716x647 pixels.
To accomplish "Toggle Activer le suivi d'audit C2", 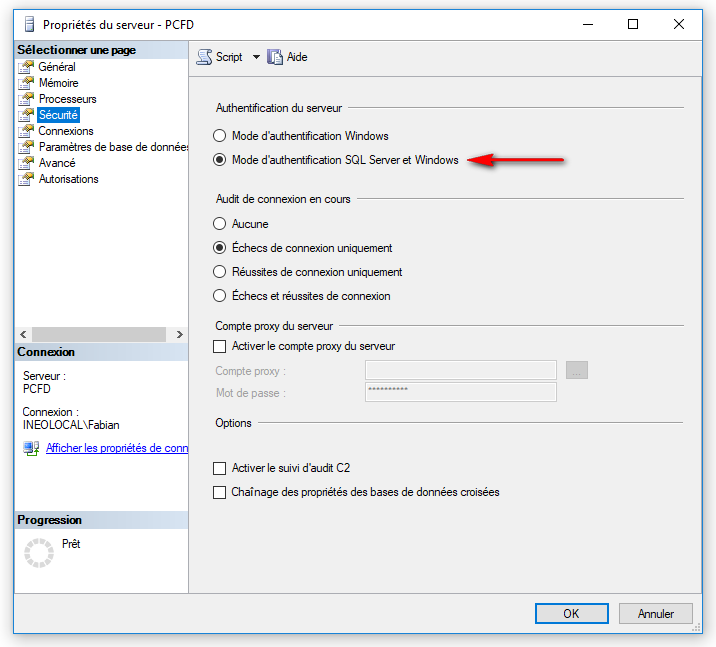I will pyautogui.click(x=220, y=468).
